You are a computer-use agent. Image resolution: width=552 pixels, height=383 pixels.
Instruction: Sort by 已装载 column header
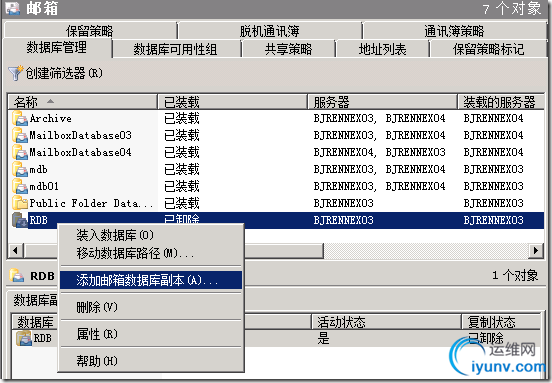(232, 102)
